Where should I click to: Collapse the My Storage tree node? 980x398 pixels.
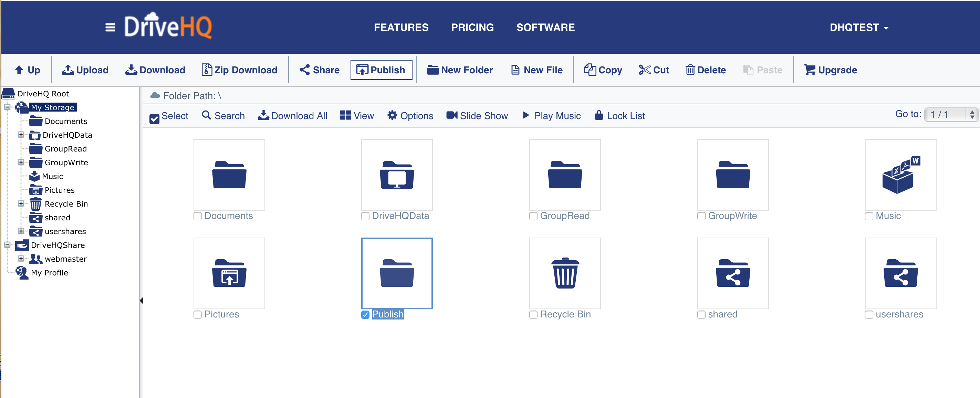pyautogui.click(x=7, y=107)
